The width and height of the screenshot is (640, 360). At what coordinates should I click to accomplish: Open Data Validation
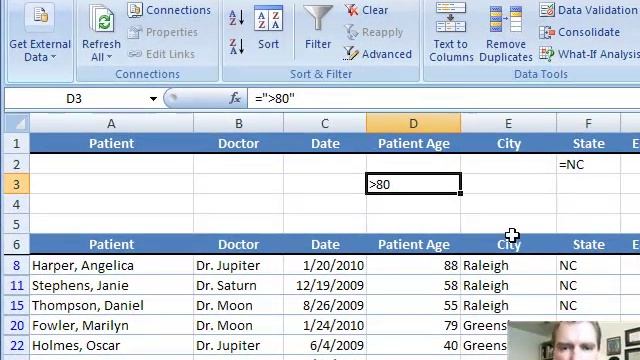point(589,10)
